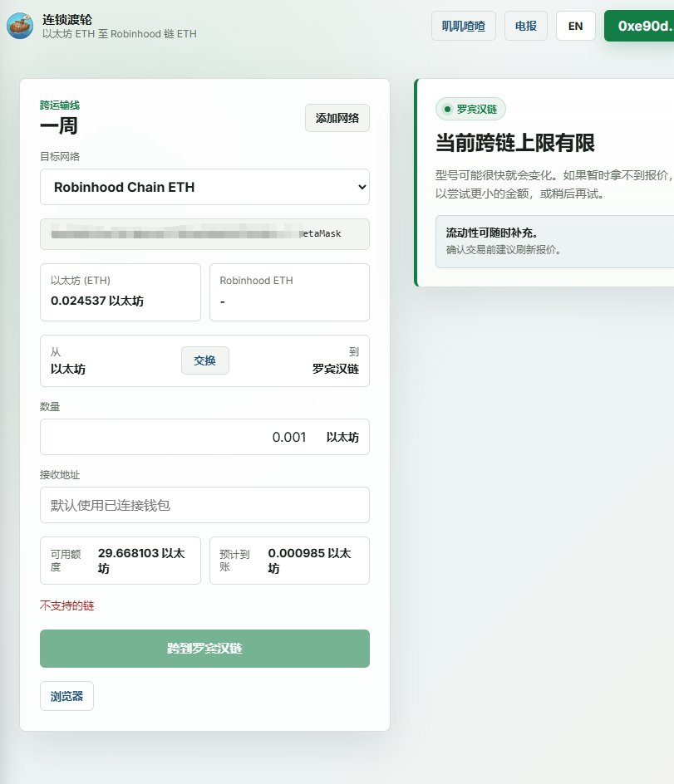Click the 不支持的链 error message
Viewport: 674px width, 784px height.
[67, 605]
